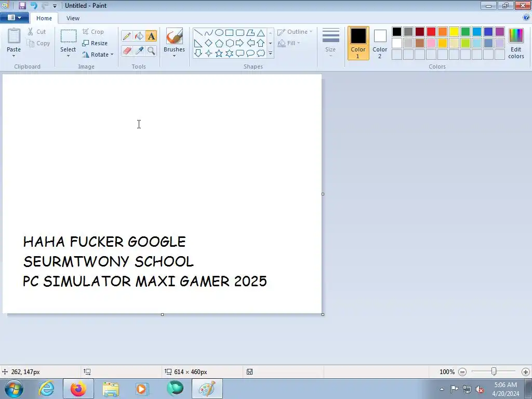Choose the Hexagon shape
The width and height of the screenshot is (532, 399).
229,43
